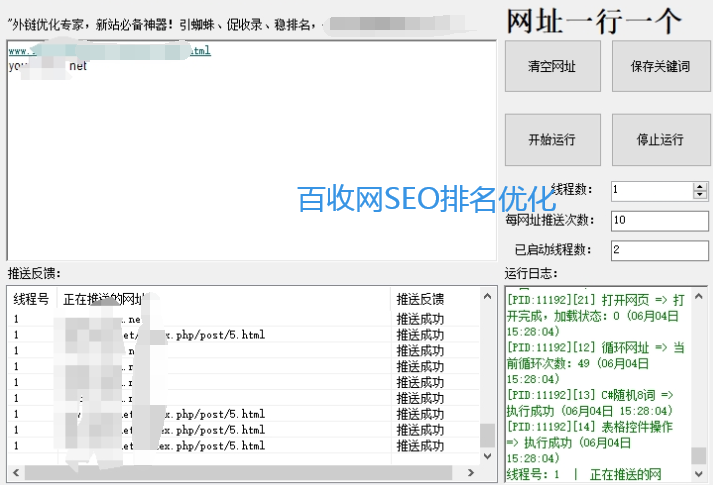Click the 正在推送的网址 column header
This screenshot has height=485, width=713.
tap(223, 299)
